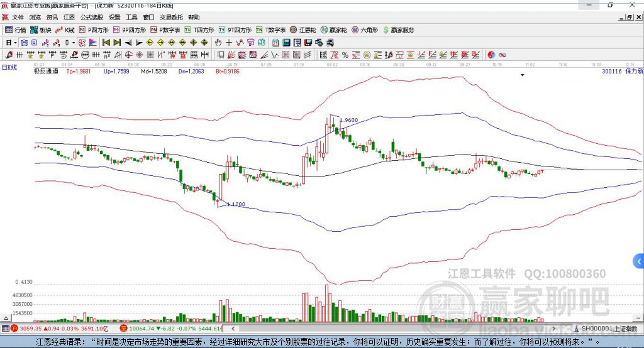Open the 六角形 hexagon tool
Image resolution: width=644 pixels, height=348 pixels.
[365, 30]
